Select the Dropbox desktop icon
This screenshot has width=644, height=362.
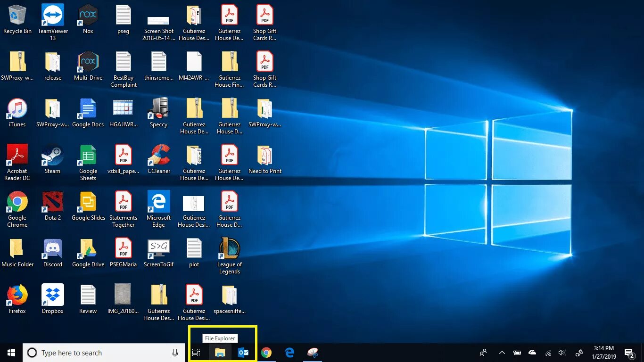[x=53, y=299]
